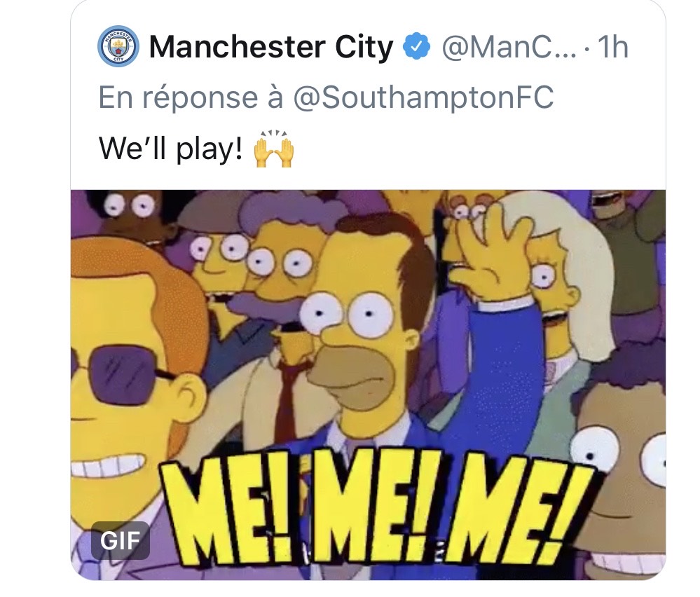Open the @SouthamptonFC mention link
The height and width of the screenshot is (597, 700).
coord(423,97)
